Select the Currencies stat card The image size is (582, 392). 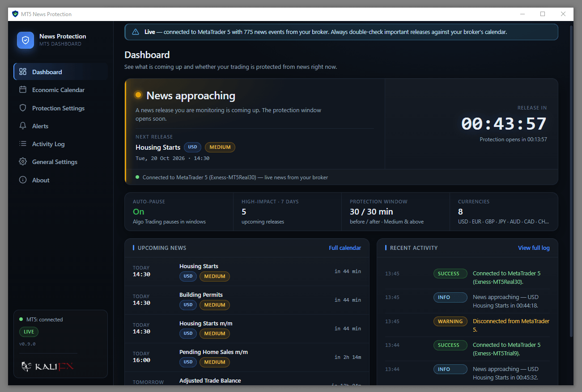[504, 211]
